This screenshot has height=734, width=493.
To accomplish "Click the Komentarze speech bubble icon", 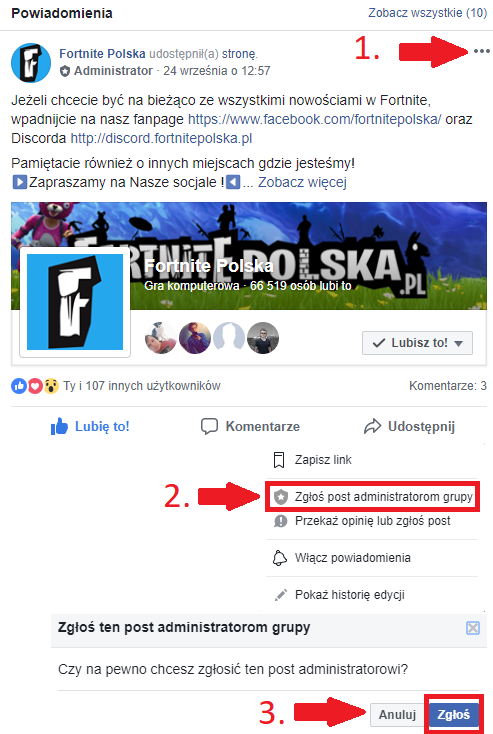I will tap(209, 426).
